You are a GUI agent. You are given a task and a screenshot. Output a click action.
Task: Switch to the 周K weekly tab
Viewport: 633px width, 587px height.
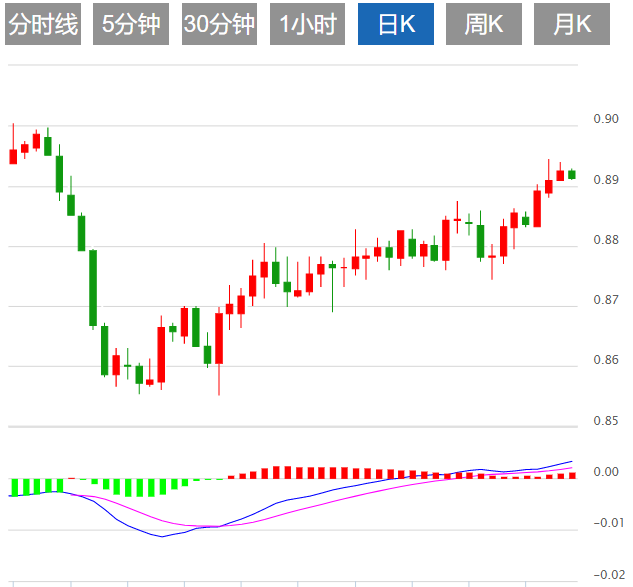[484, 24]
